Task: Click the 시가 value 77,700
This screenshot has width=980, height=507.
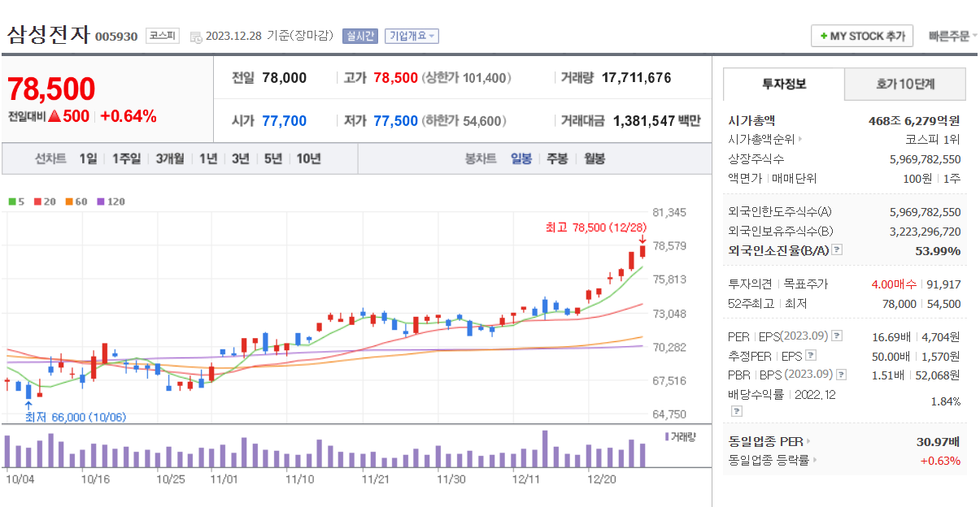Action: (x=284, y=120)
